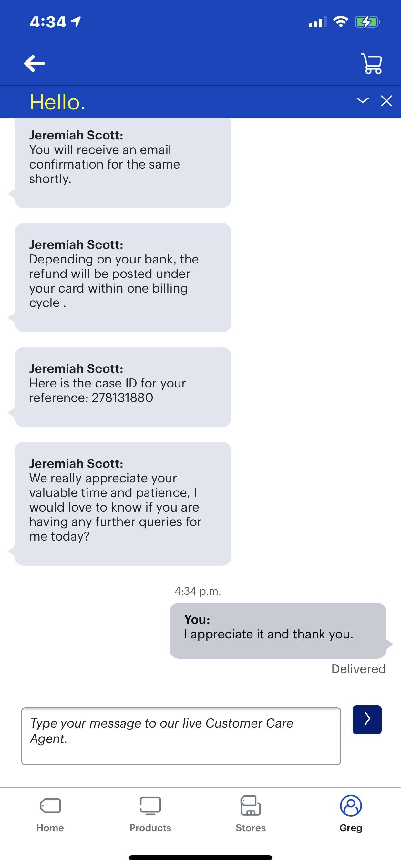Focus the customer care message field
The image size is (401, 868).
(x=181, y=736)
